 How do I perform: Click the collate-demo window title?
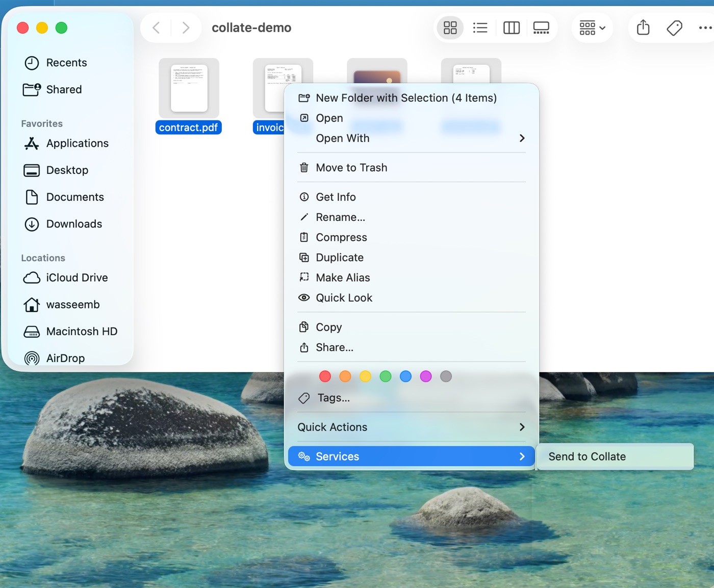251,28
